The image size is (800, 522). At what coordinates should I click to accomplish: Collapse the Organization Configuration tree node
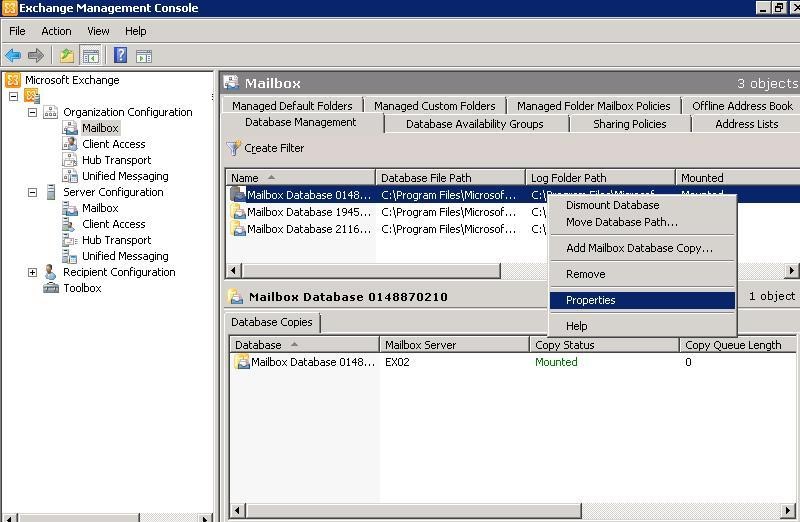pos(32,112)
